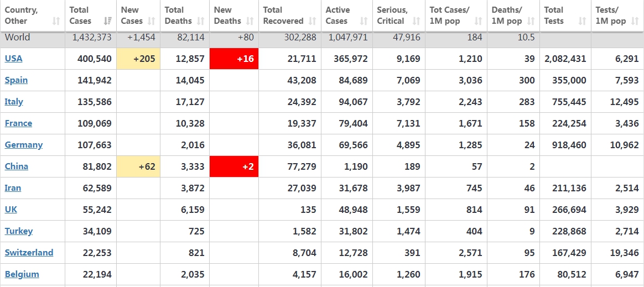Open China country page

(17, 166)
